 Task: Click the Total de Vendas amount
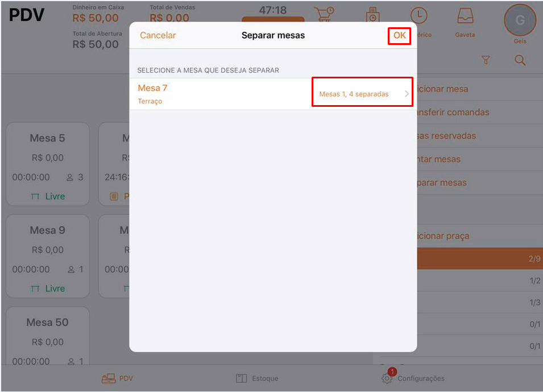[x=169, y=18]
